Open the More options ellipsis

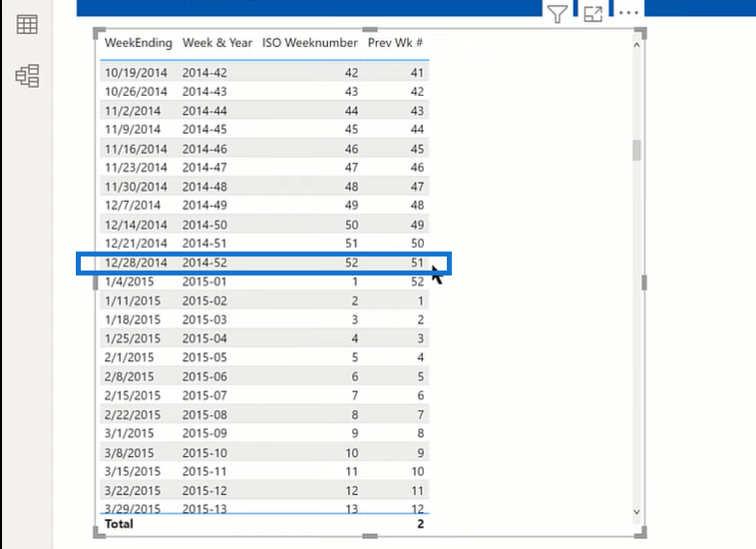[x=628, y=13]
